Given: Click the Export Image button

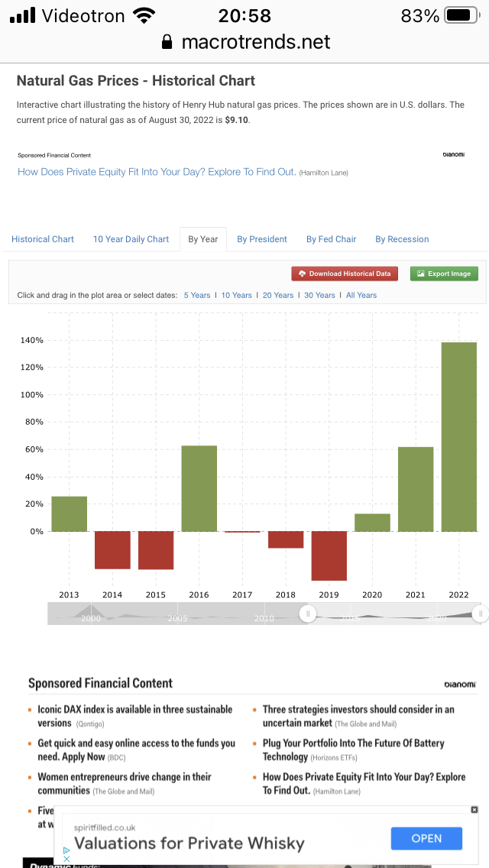Looking at the screenshot, I should point(444,274).
